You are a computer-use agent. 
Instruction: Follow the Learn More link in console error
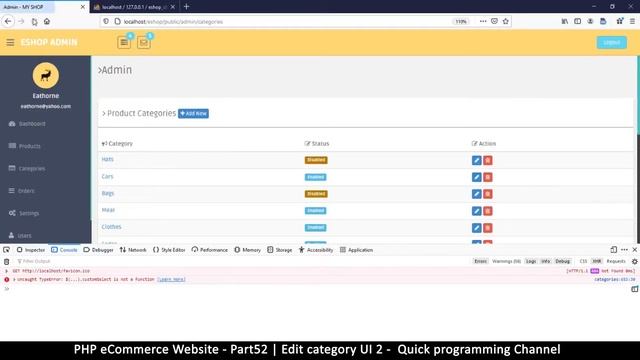[x=171, y=280]
